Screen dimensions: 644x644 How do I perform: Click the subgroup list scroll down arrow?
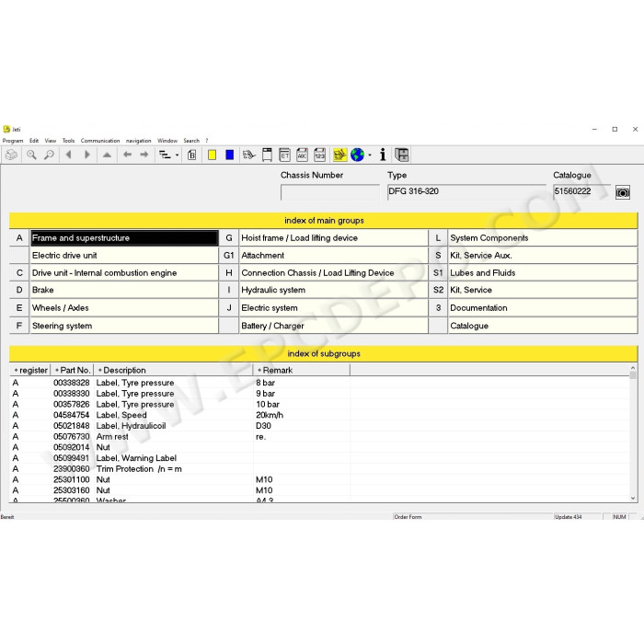click(x=633, y=498)
